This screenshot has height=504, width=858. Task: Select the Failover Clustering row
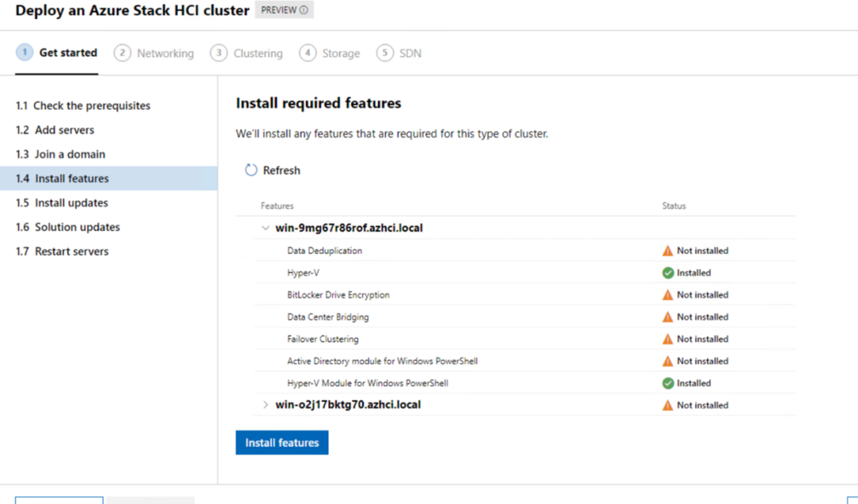(x=525, y=340)
